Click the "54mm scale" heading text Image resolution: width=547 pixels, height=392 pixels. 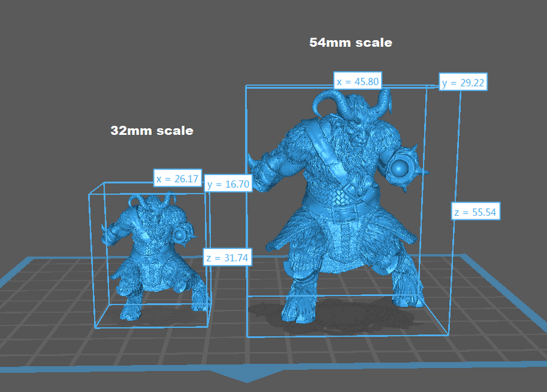[x=351, y=43]
